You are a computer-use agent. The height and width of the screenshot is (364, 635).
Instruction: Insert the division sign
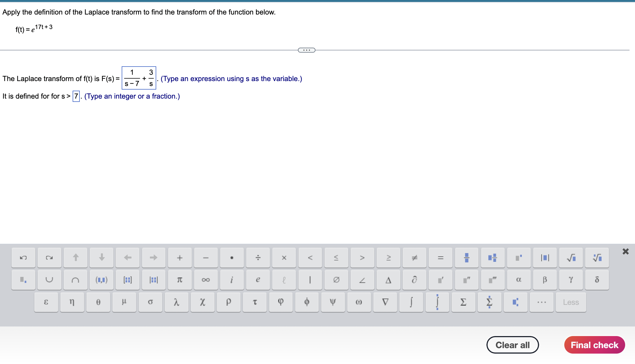point(258,257)
